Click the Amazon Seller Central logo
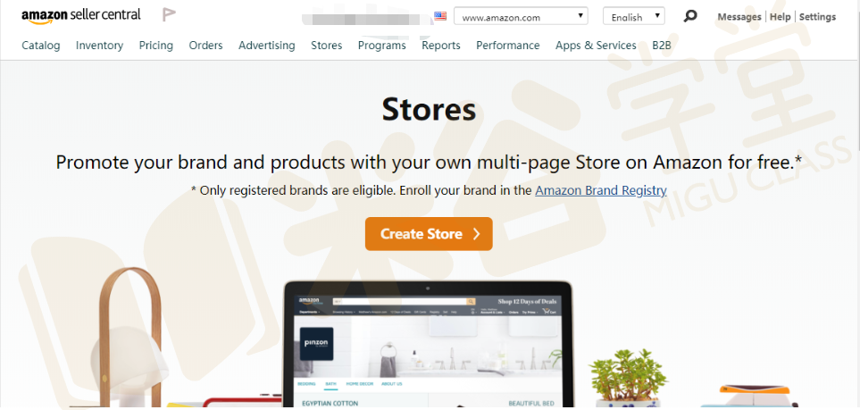Viewport: 868px width, 410px height. pyautogui.click(x=81, y=15)
